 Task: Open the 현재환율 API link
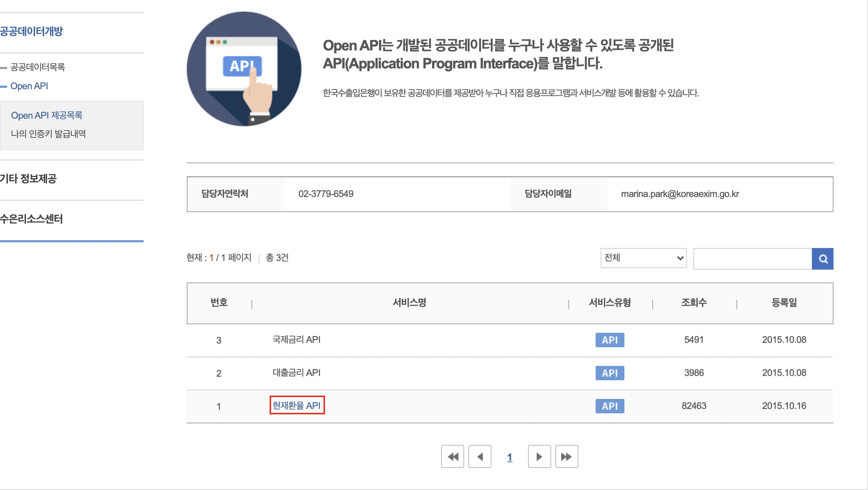[x=296, y=405]
